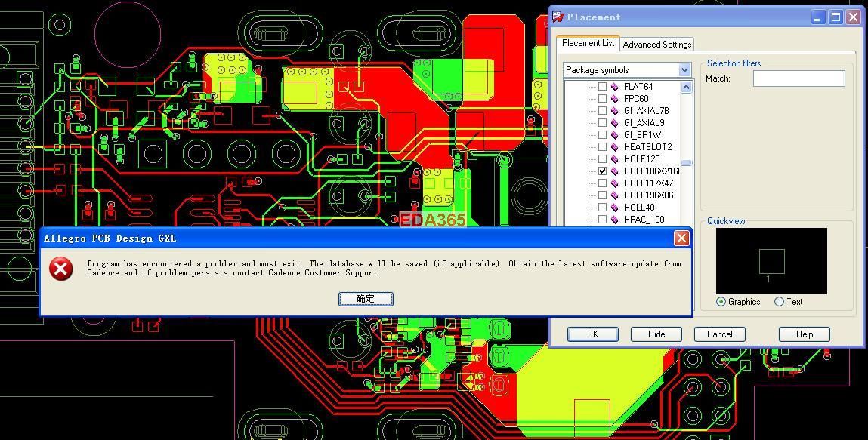Click the HEATSLOT2 symbol icon
868x440 pixels.
tap(614, 147)
